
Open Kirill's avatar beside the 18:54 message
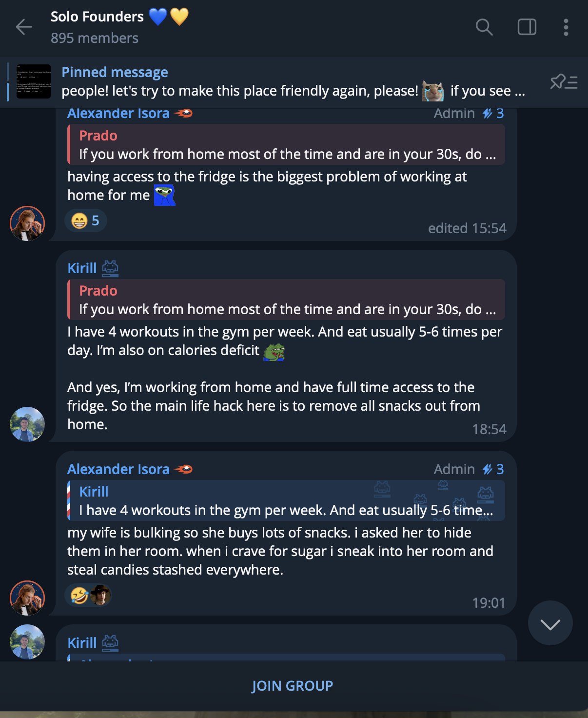click(x=27, y=424)
